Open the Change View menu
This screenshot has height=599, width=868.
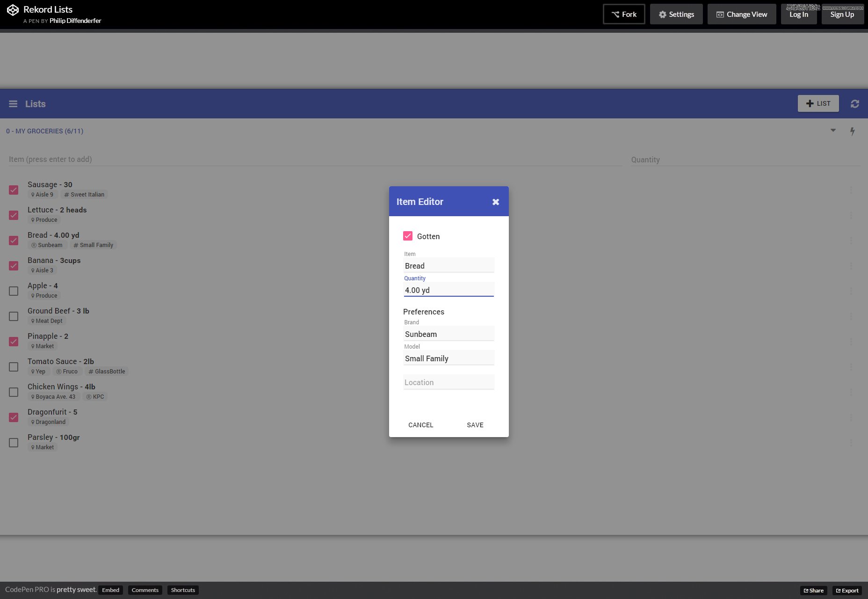coord(741,15)
